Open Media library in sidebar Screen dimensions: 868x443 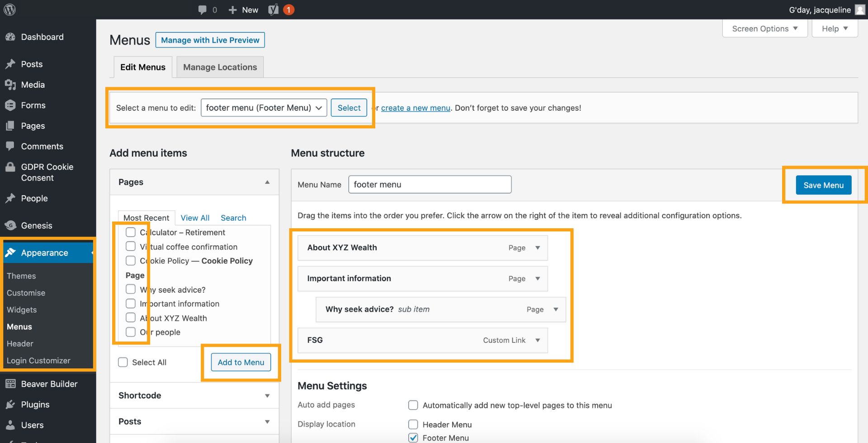(x=33, y=85)
